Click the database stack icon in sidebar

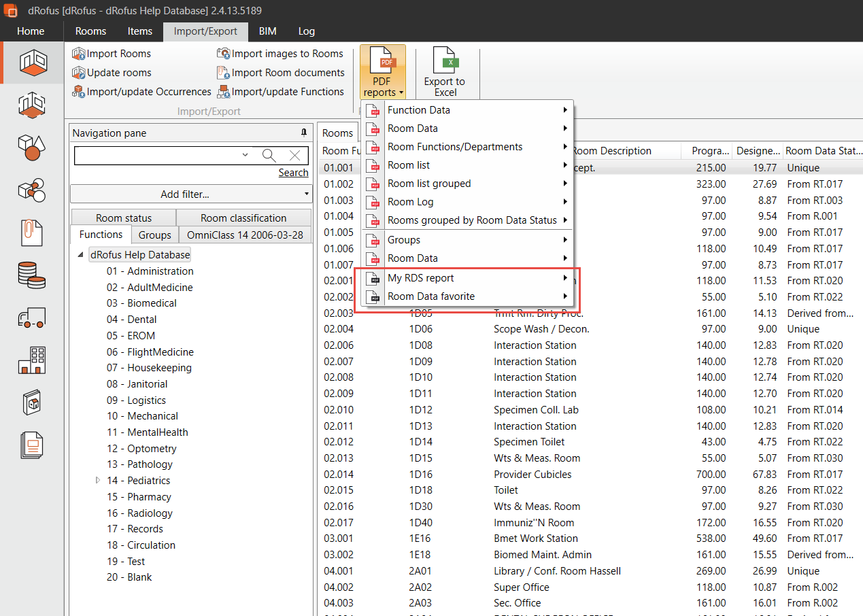tap(31, 275)
